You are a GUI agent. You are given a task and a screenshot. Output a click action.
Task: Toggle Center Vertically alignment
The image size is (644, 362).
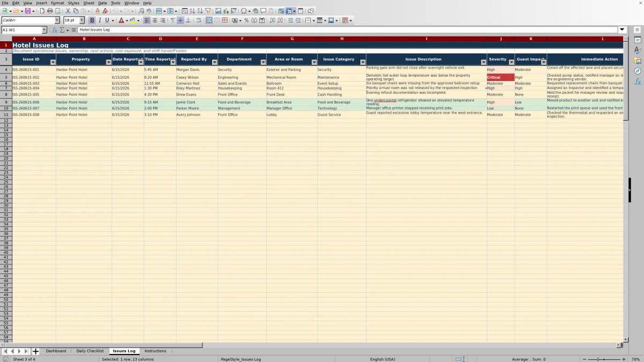(x=180, y=20)
